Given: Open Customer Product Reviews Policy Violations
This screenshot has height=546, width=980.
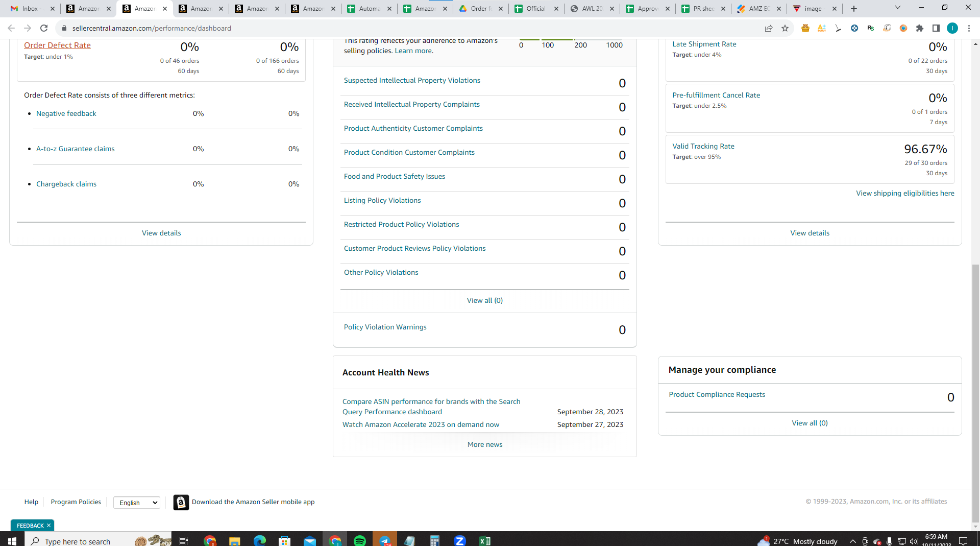Looking at the screenshot, I should point(415,248).
